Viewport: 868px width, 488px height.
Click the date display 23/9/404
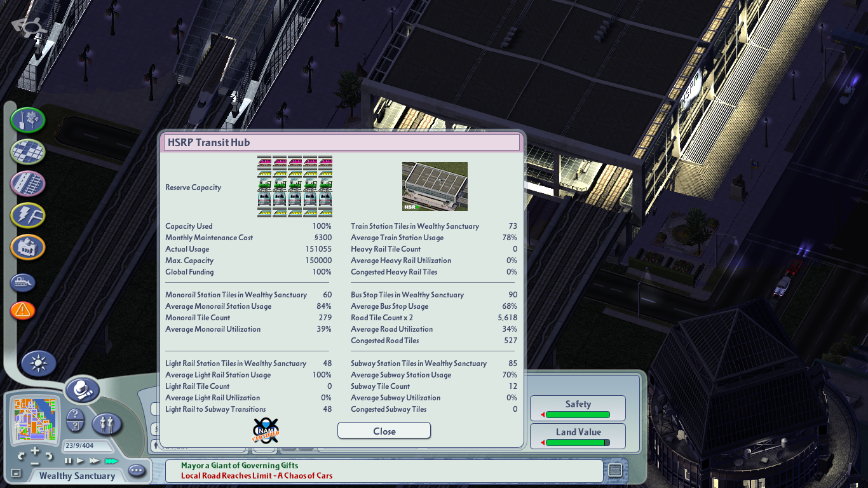click(x=79, y=446)
